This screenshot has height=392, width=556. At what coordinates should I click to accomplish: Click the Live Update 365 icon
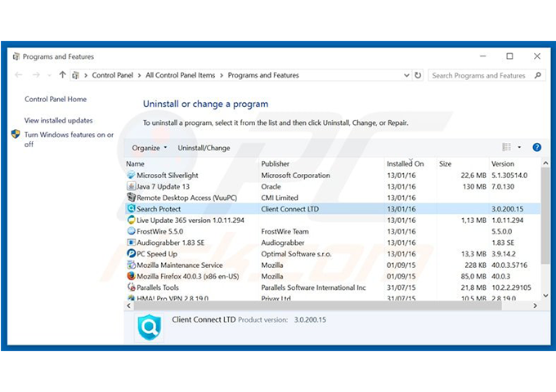coord(131,220)
